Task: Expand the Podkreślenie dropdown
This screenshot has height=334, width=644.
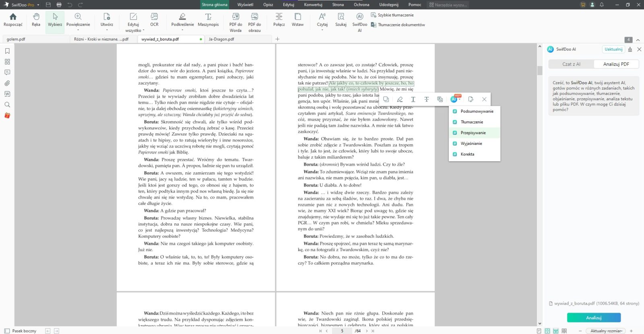Action: [x=182, y=30]
